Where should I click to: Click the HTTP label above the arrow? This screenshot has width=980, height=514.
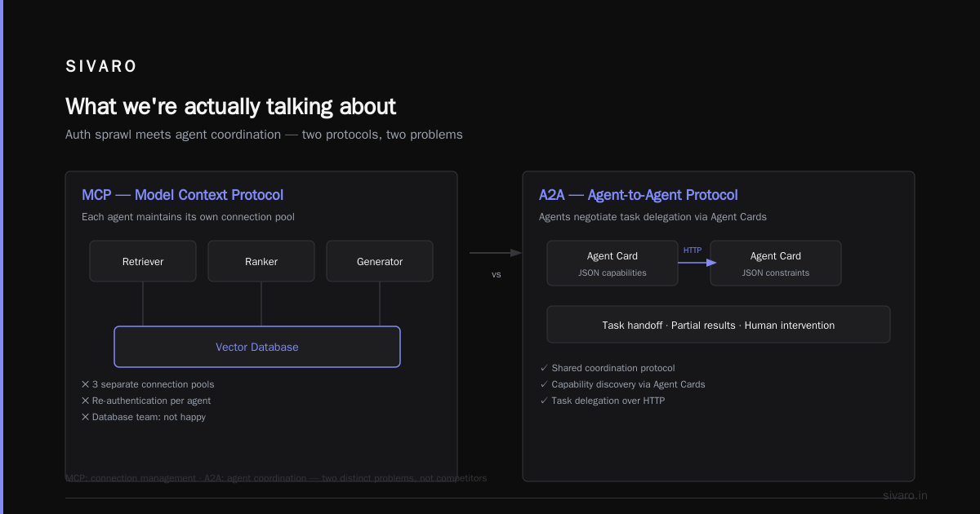pos(693,250)
